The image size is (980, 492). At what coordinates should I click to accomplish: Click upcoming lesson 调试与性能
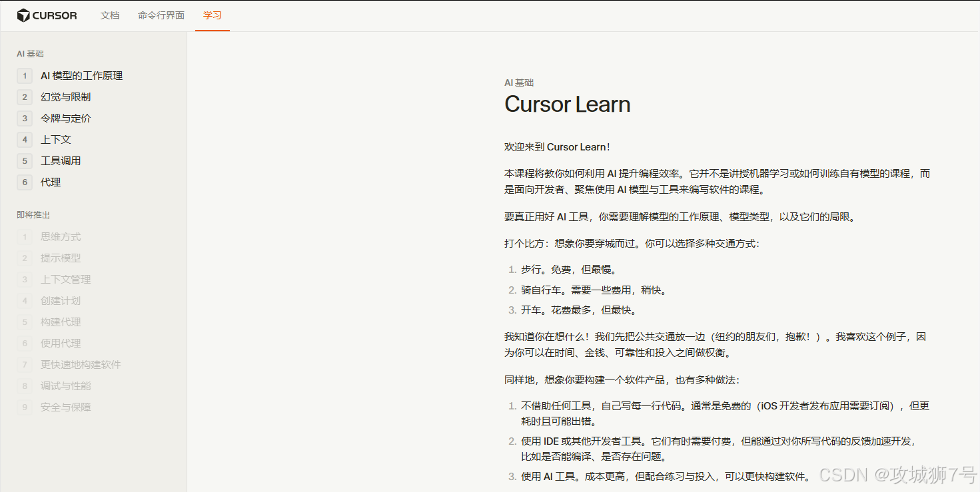click(66, 386)
